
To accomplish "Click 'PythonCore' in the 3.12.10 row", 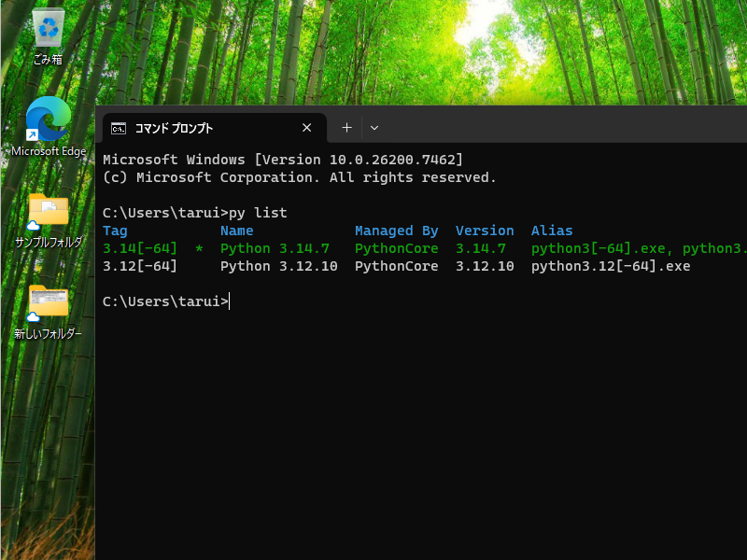I will [x=396, y=266].
